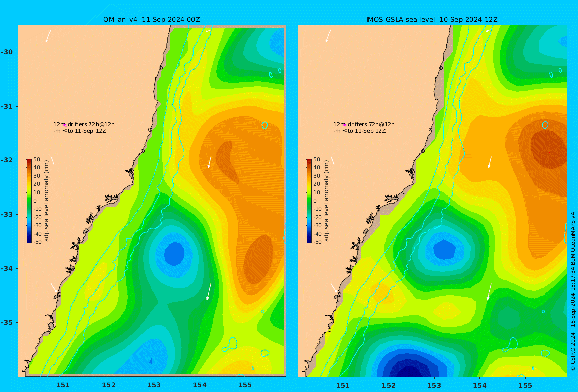578x392 pixels.
Task: Click the magenta drifter marker in left legend
Action: click(64, 125)
